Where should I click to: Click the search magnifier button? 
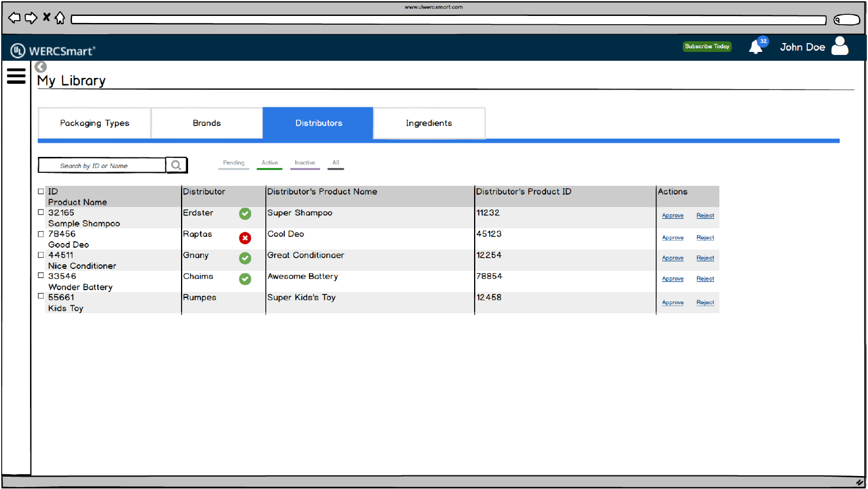point(176,165)
